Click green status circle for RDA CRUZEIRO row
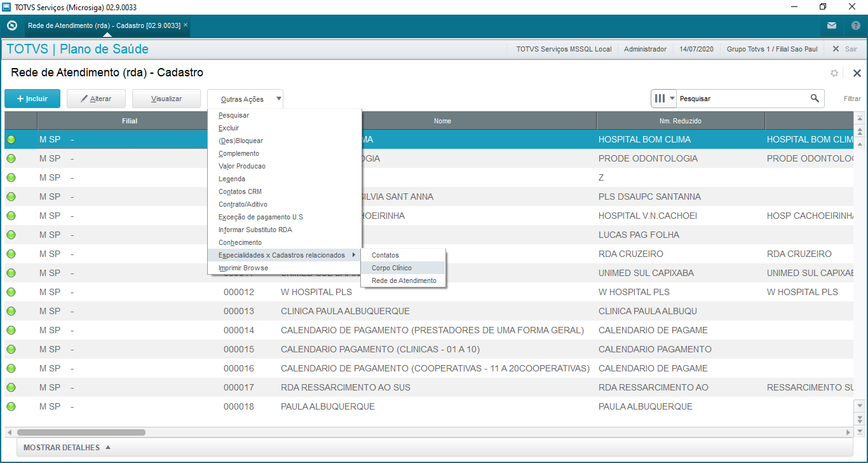 click(x=11, y=254)
